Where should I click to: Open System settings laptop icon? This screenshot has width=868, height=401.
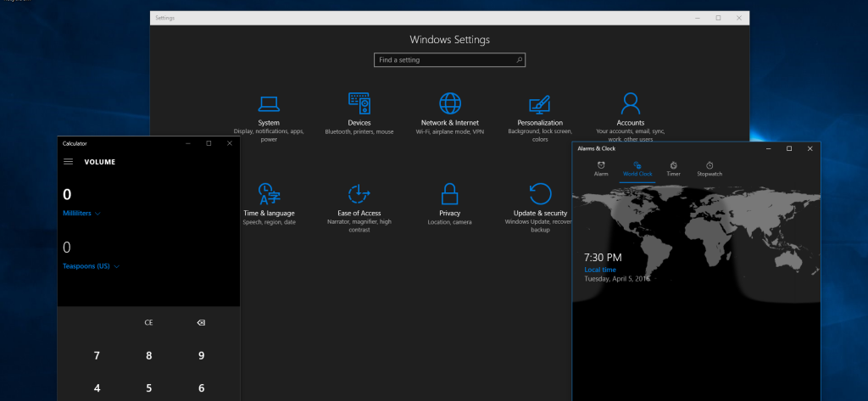269,103
